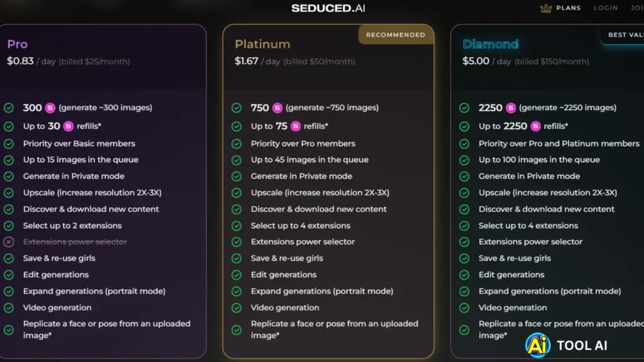Click the crown icon beside PLANS
The height and width of the screenshot is (362, 644).
click(x=545, y=8)
